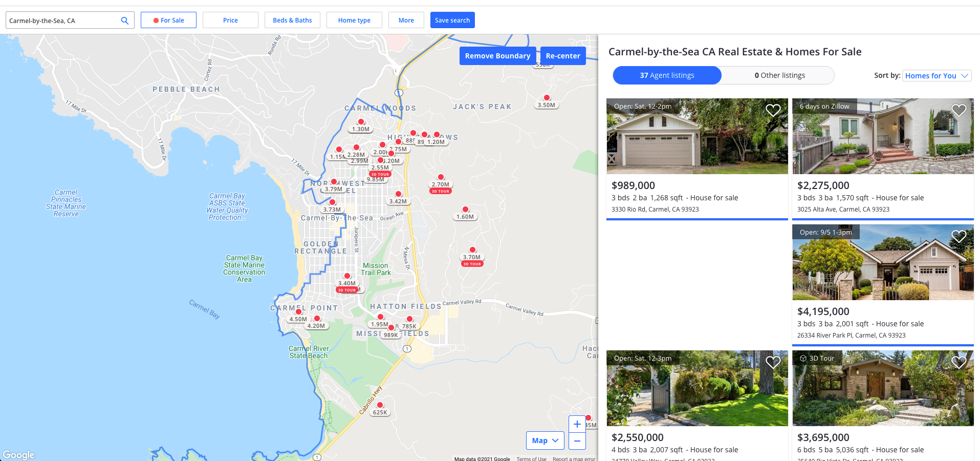Click the Google logo on the map
The width and height of the screenshot is (980, 461).
[x=18, y=455]
